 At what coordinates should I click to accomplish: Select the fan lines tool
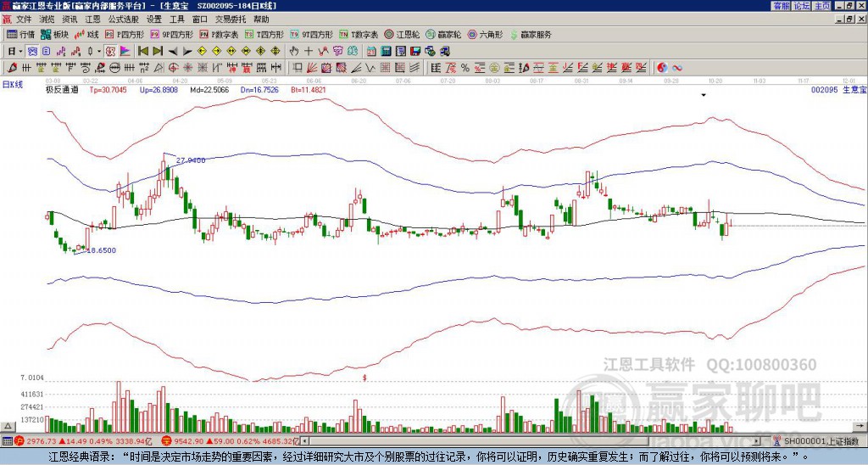[311, 68]
